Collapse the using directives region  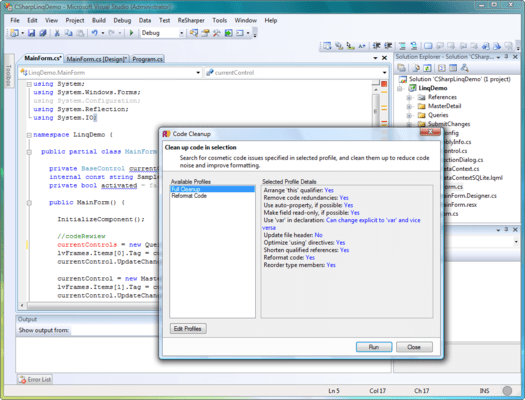[29, 84]
